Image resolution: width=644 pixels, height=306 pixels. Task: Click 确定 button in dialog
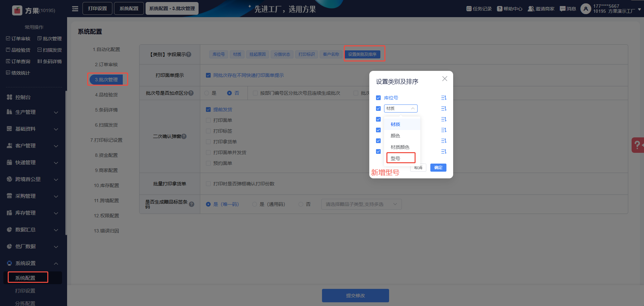[x=438, y=168]
